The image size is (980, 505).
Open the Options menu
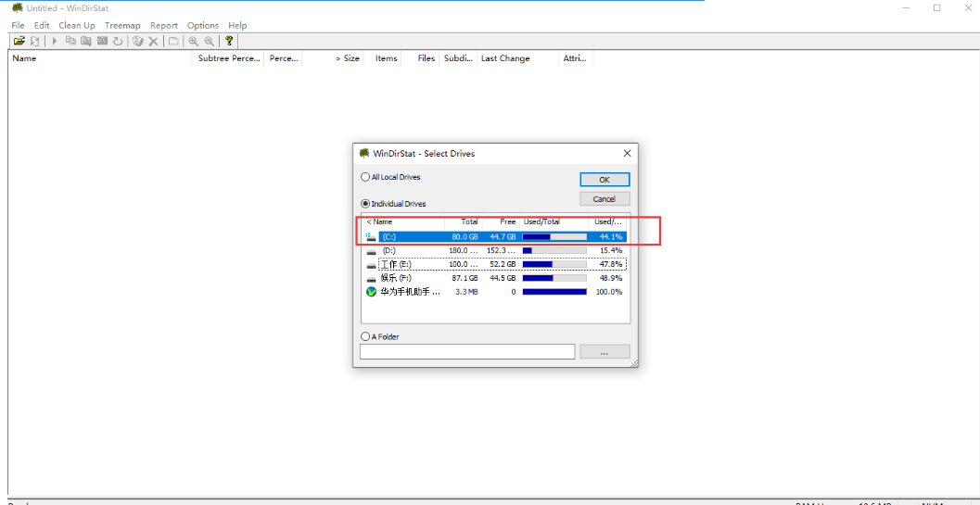tap(203, 26)
